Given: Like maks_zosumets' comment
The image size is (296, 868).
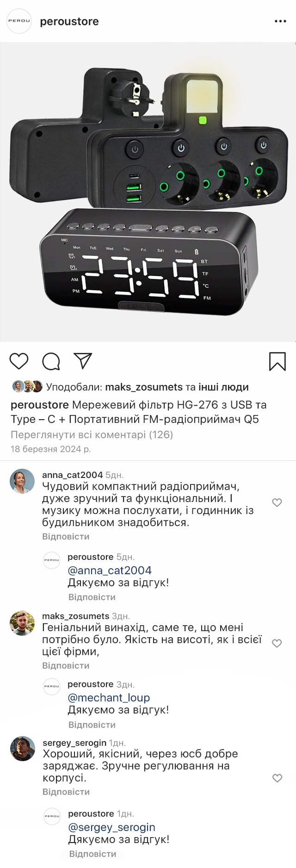Looking at the screenshot, I should coord(277,643).
